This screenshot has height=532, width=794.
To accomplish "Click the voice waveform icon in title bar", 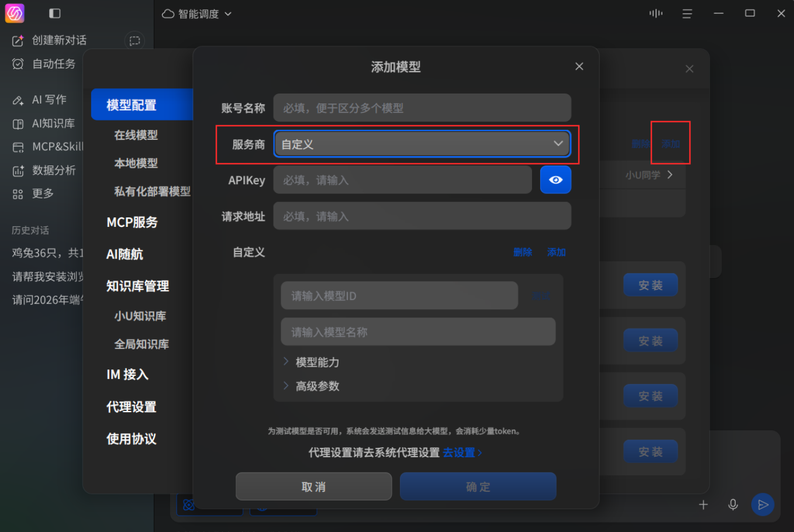I will (x=656, y=13).
